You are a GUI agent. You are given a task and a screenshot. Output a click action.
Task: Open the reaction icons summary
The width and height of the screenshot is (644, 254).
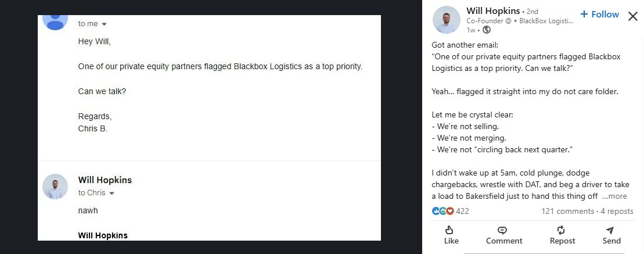[442, 211]
